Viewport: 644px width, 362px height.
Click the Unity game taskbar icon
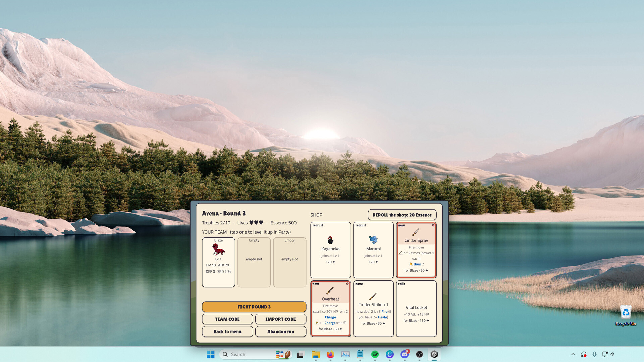tap(434, 354)
